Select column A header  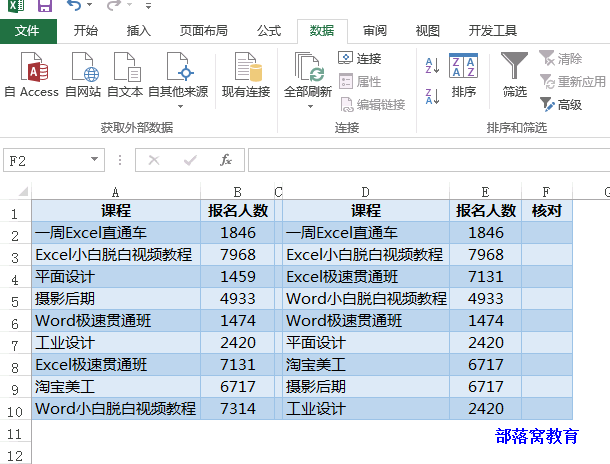(116, 192)
